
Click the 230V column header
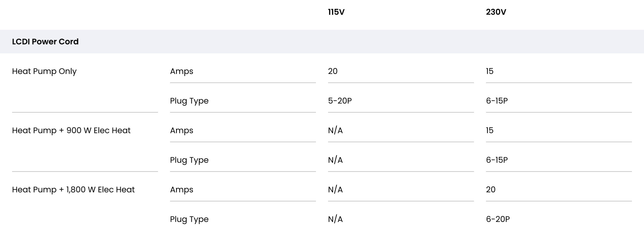coord(496,12)
